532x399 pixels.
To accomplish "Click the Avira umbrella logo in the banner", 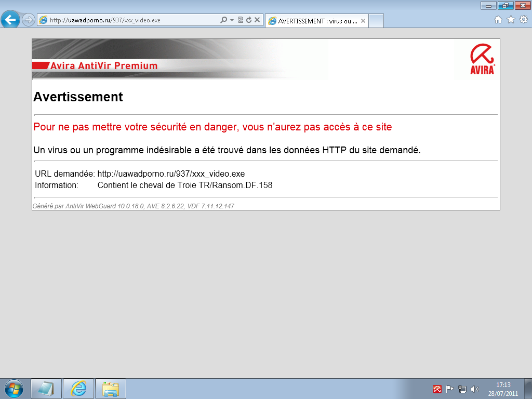I will pyautogui.click(x=482, y=59).
